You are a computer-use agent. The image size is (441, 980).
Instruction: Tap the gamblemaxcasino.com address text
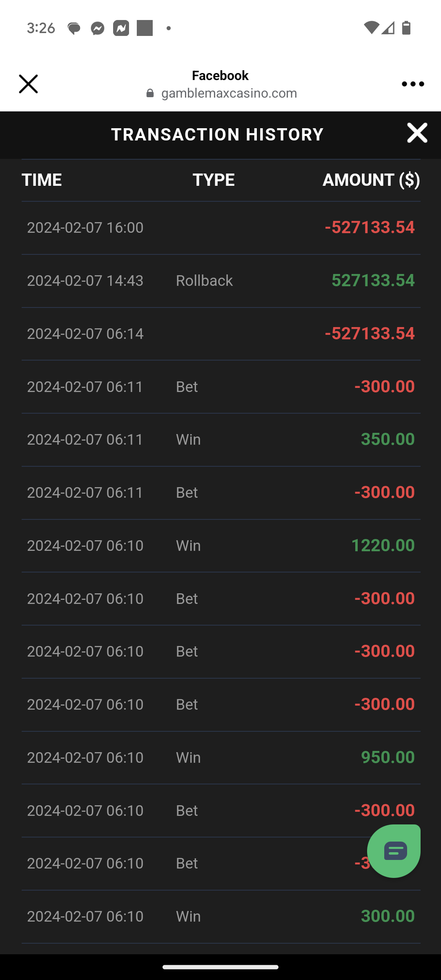[229, 94]
